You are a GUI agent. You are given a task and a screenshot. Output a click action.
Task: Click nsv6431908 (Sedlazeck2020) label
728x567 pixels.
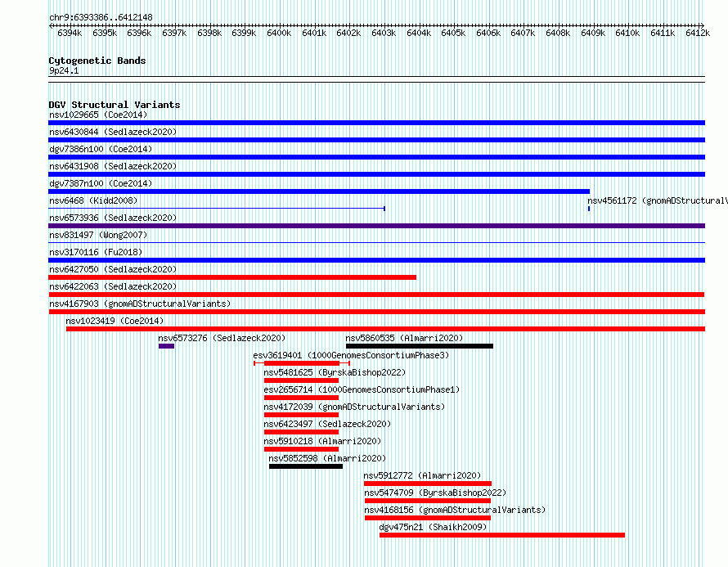[x=113, y=166]
